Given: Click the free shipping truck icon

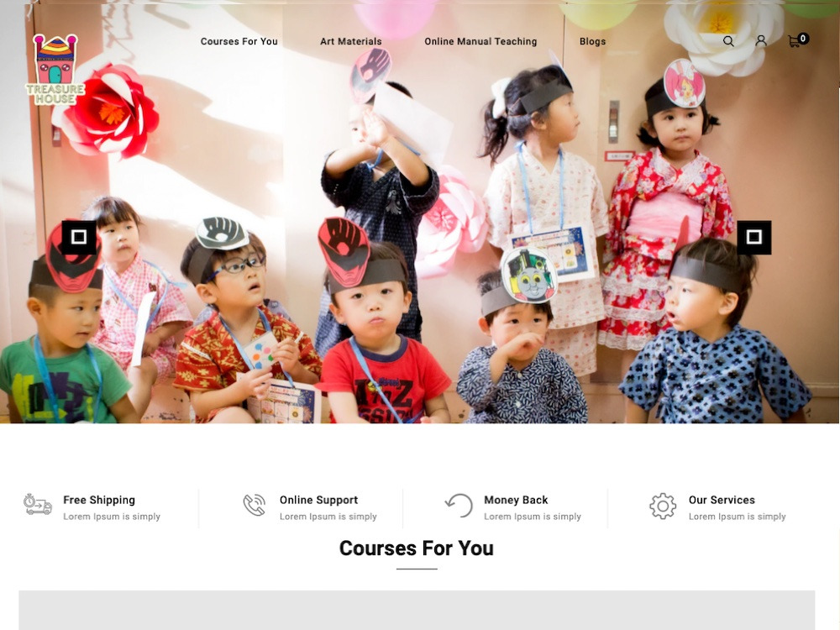Looking at the screenshot, I should click(x=38, y=505).
